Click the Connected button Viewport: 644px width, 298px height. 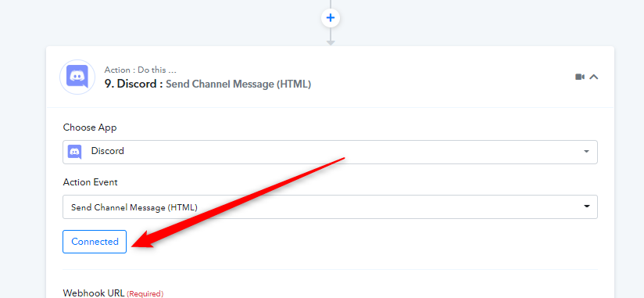pyautogui.click(x=95, y=242)
